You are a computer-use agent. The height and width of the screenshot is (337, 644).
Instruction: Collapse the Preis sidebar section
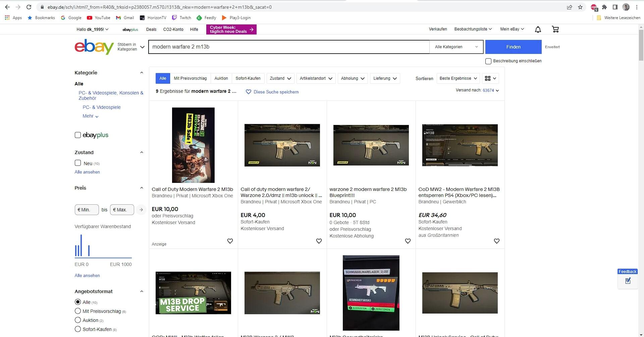(142, 188)
